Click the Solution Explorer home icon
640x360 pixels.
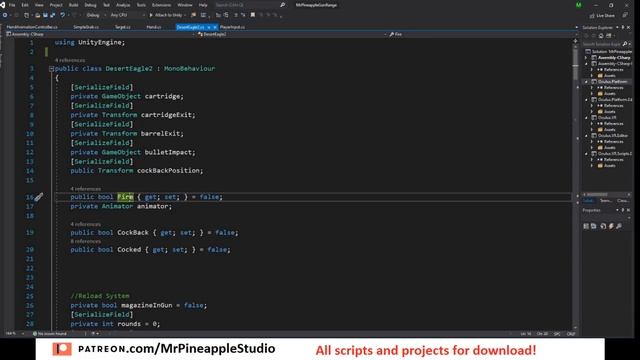tap(601, 36)
